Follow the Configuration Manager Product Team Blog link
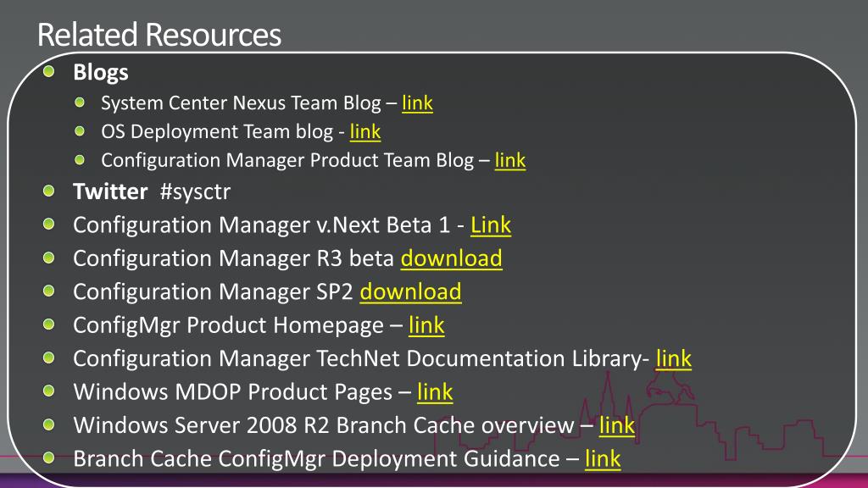868x488 pixels. [510, 160]
